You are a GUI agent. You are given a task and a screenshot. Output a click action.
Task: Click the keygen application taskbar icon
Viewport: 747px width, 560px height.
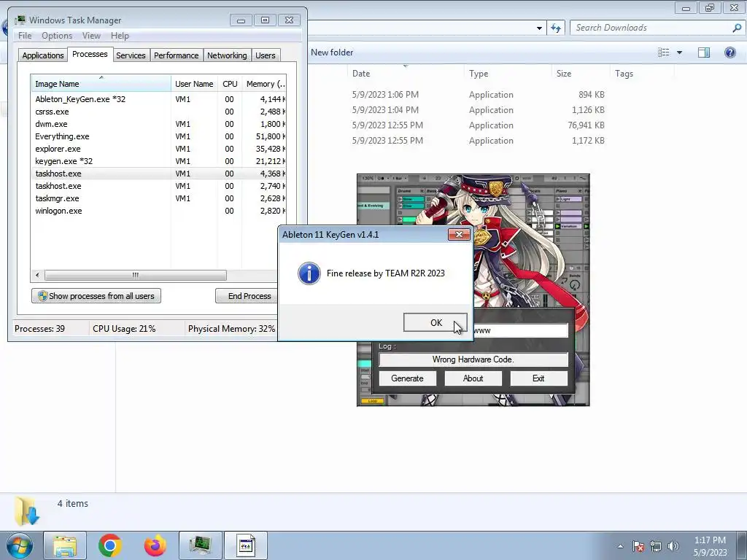tap(246, 545)
